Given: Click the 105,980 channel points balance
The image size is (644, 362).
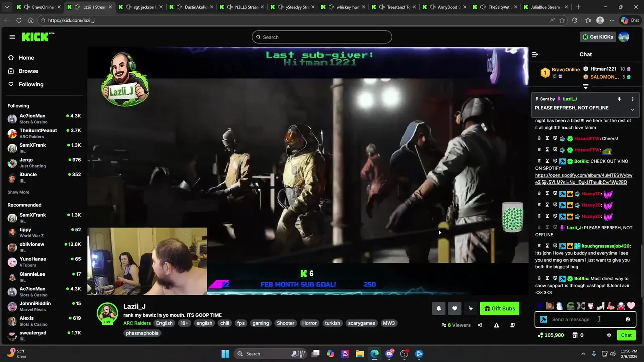Looking at the screenshot, I should point(551,335).
